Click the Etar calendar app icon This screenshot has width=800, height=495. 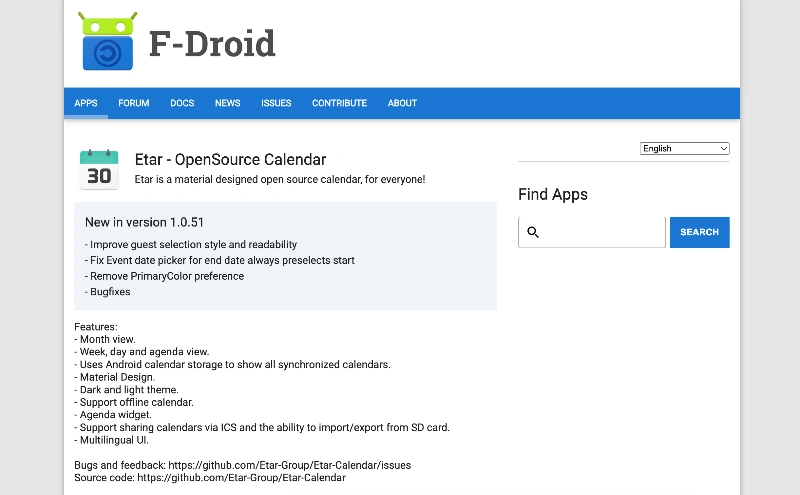(x=99, y=169)
